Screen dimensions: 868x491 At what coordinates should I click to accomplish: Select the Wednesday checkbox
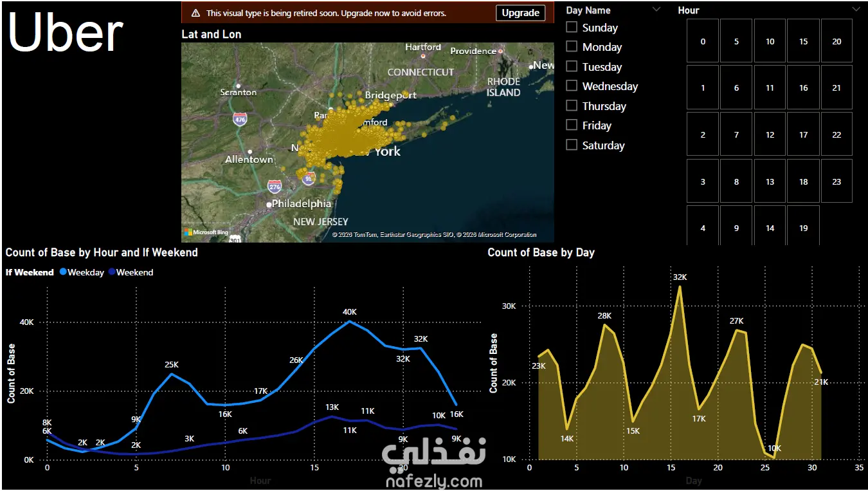tap(572, 86)
